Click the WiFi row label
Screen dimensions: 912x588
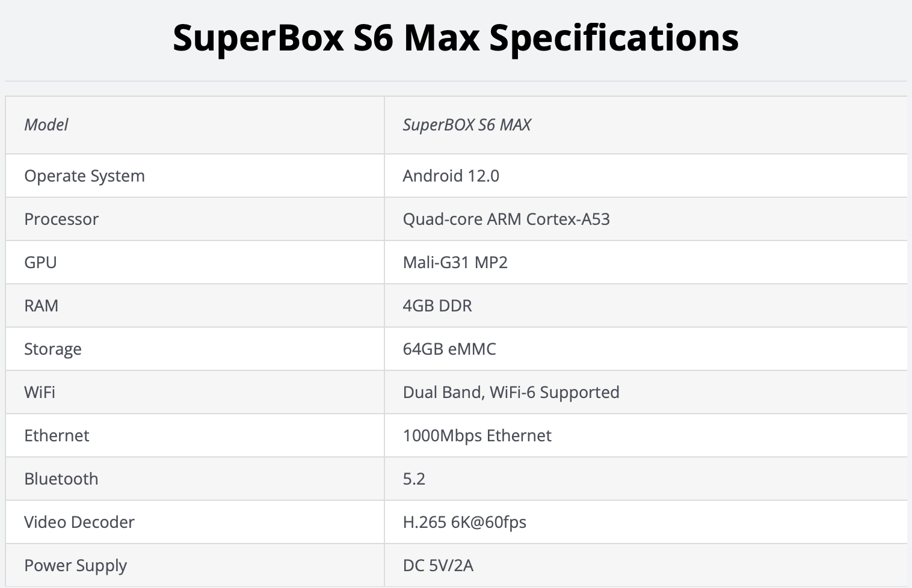[x=40, y=393]
